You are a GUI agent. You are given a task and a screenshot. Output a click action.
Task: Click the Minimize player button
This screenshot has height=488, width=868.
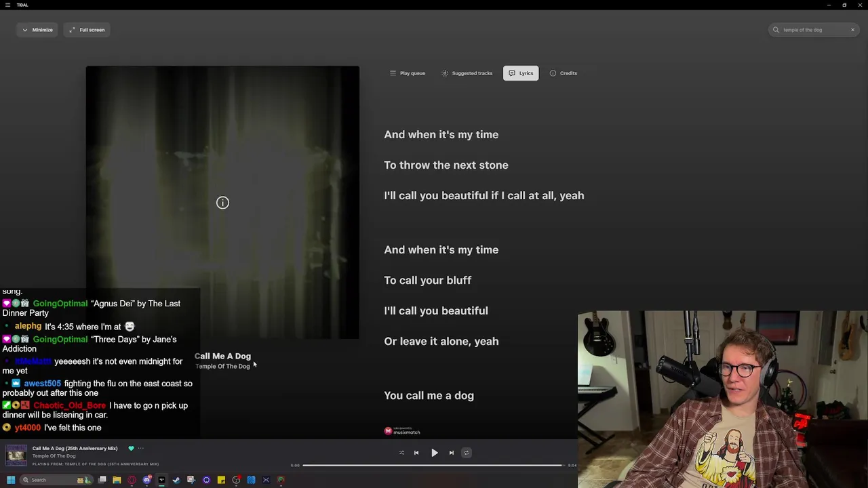[x=37, y=30]
